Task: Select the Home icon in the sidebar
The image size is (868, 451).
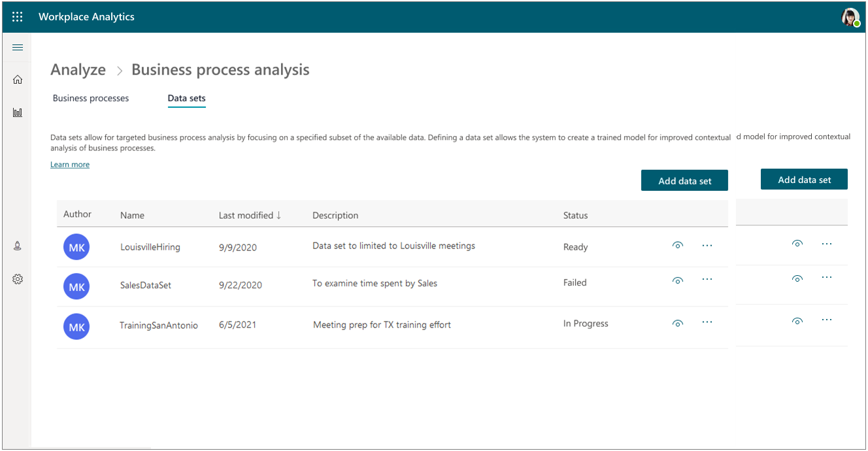Action: click(17, 79)
